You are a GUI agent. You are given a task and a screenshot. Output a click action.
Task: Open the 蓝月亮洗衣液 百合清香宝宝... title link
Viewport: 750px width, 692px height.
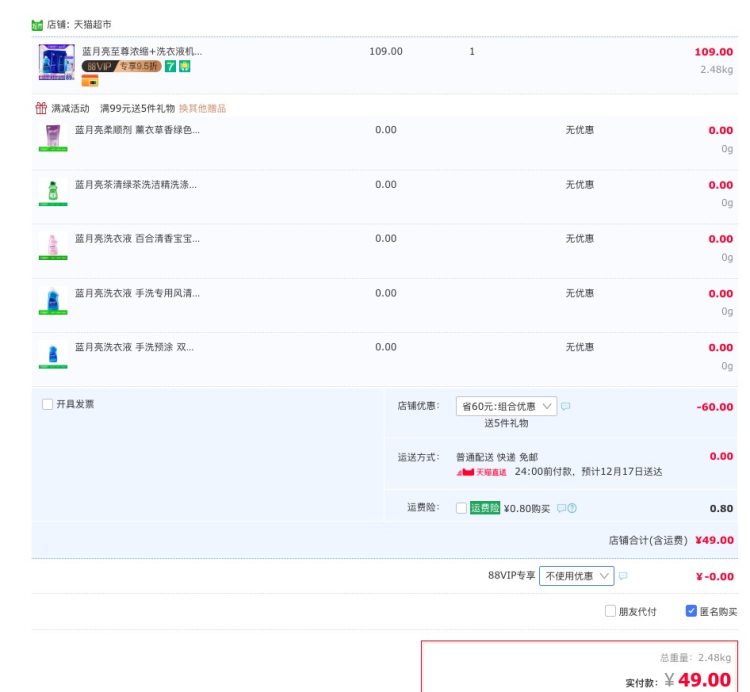(x=137, y=239)
